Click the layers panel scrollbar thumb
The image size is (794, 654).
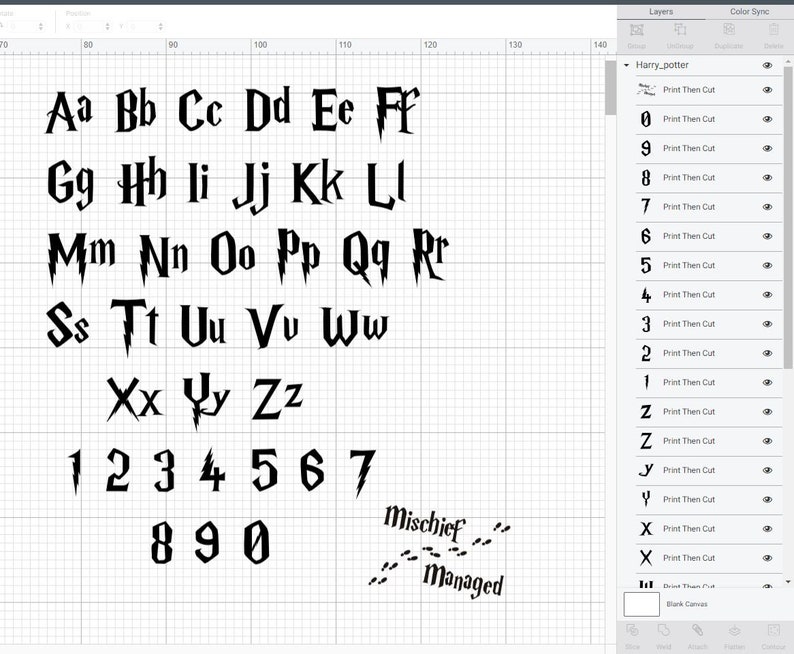788,218
